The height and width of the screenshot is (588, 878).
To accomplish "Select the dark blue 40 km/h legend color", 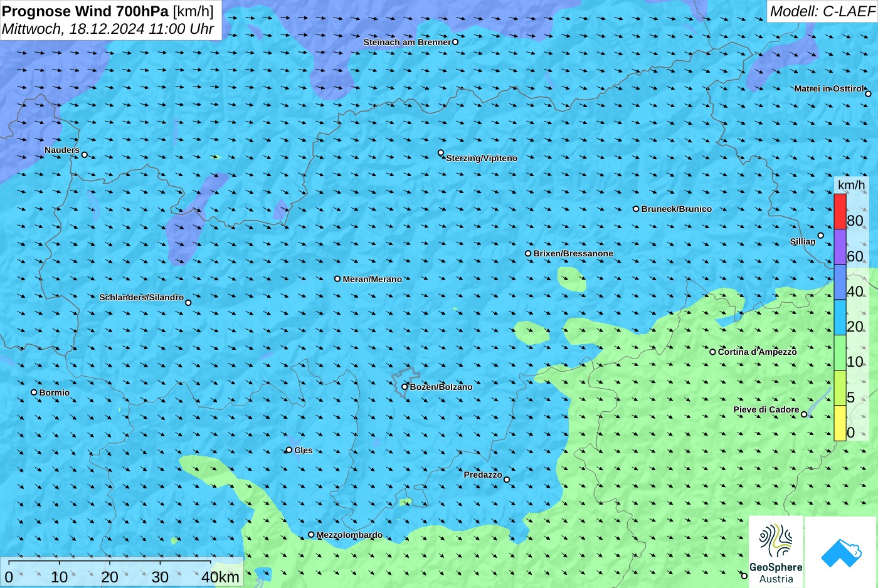I will pyautogui.click(x=840, y=282).
